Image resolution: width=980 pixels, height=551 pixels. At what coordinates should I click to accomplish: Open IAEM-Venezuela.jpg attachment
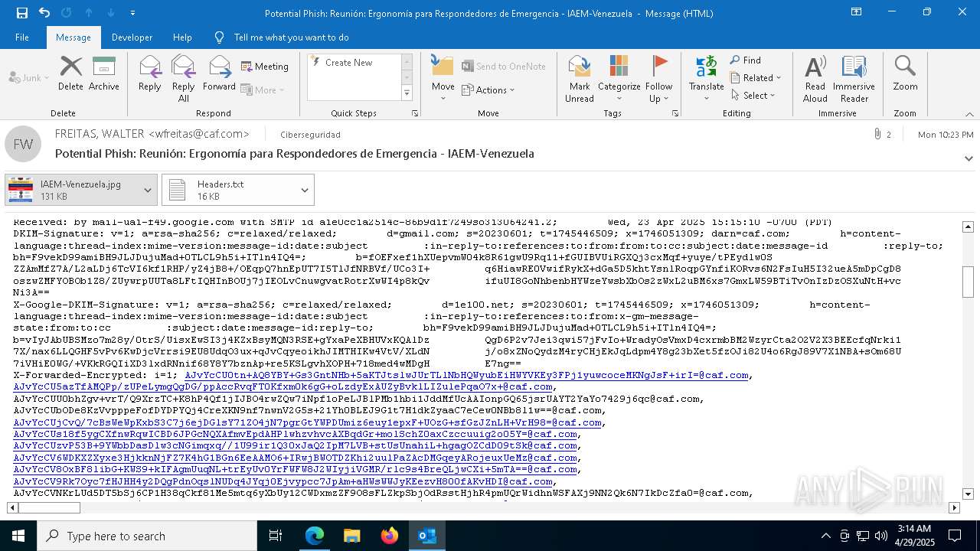[71, 190]
